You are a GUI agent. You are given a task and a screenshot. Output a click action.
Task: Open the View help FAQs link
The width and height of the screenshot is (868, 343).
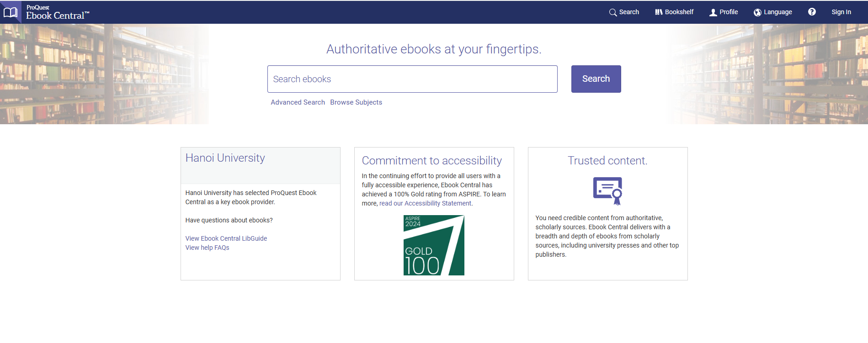click(207, 248)
